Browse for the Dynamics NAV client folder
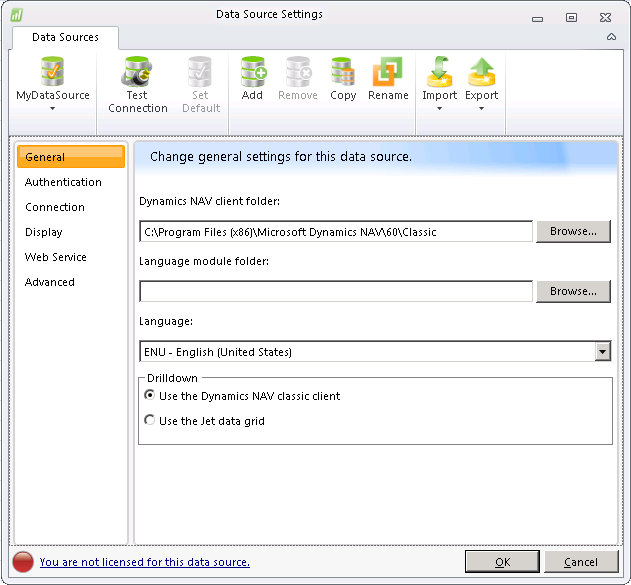 point(573,231)
